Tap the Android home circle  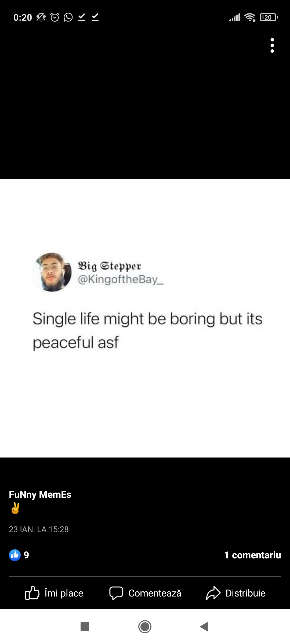tap(145, 627)
